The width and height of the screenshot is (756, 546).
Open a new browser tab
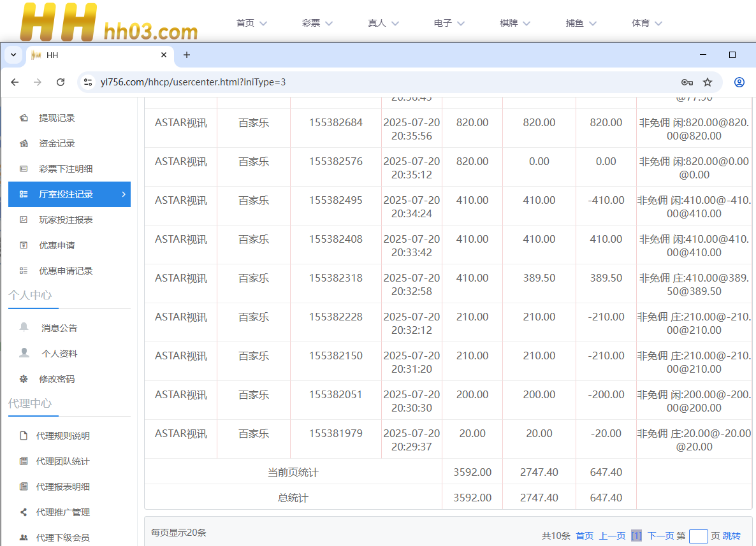click(x=187, y=55)
